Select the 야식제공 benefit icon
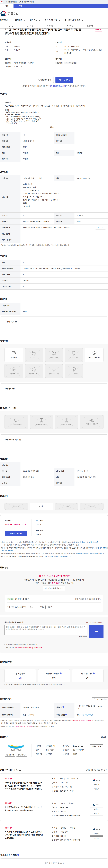The image size is (108, 868). [74, 371]
